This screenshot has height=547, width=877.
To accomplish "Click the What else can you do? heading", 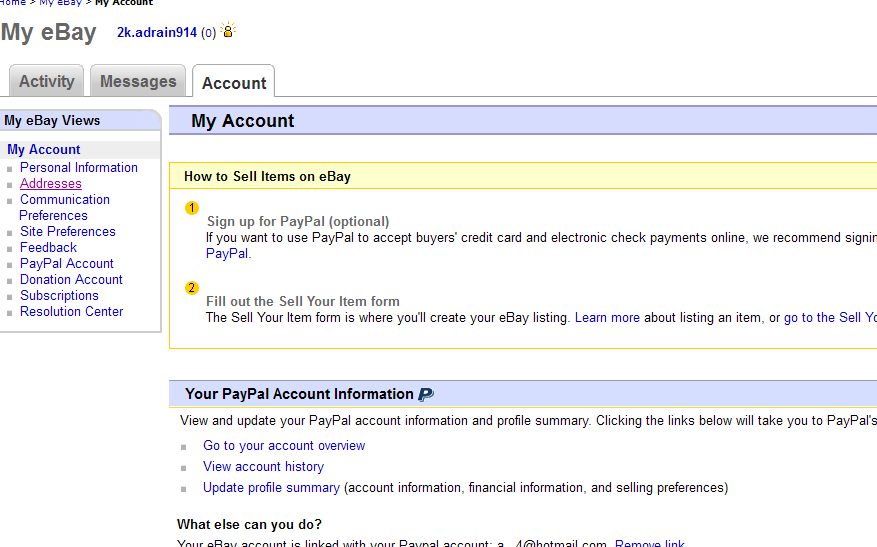I will pyautogui.click(x=249, y=524).
